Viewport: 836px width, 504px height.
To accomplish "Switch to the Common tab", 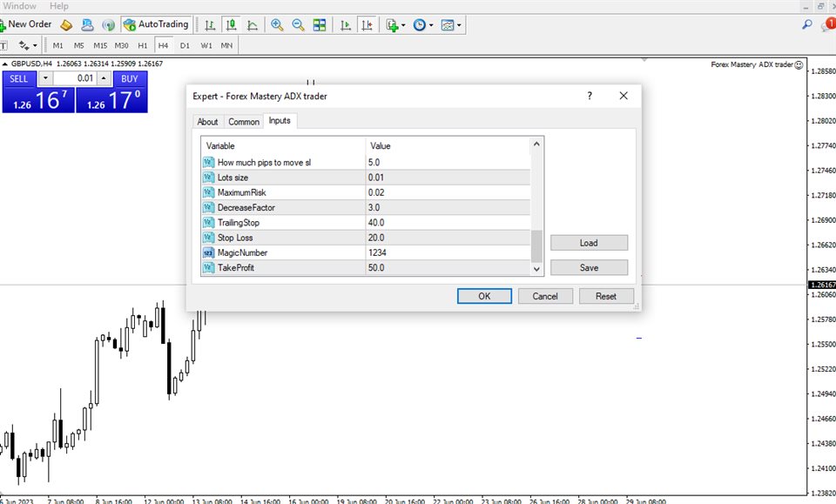I will [x=244, y=122].
